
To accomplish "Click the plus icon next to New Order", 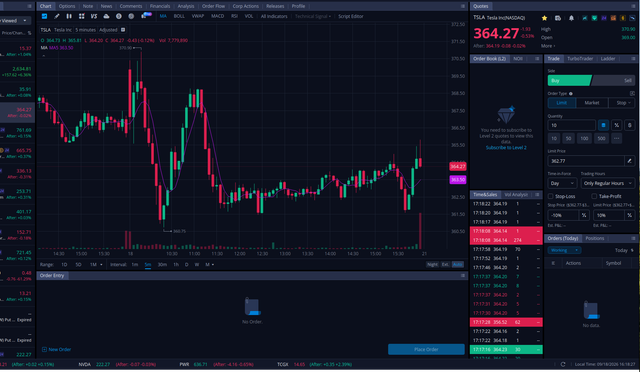I will [44, 350].
